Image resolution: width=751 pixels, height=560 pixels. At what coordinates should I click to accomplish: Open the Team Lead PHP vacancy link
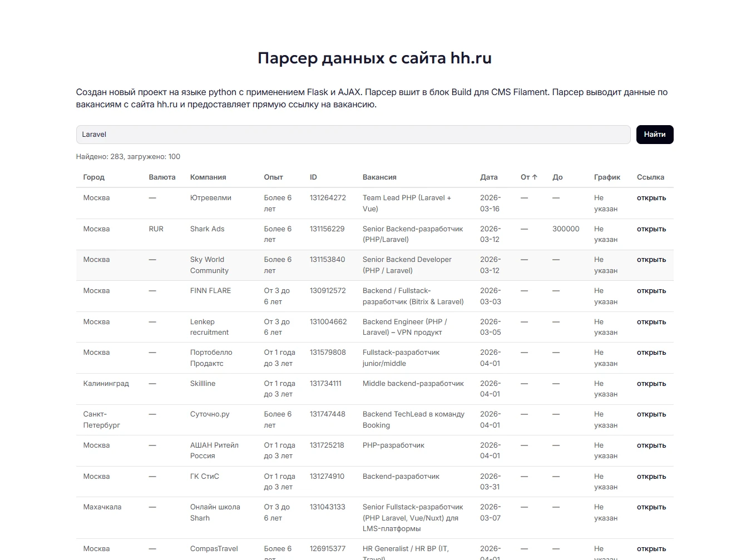651,197
